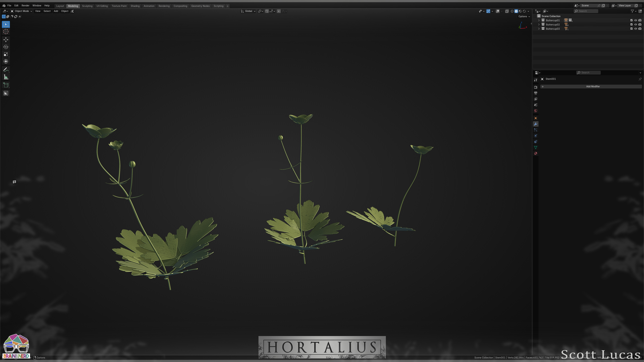Select the Move tool
644x362 pixels.
(6, 40)
